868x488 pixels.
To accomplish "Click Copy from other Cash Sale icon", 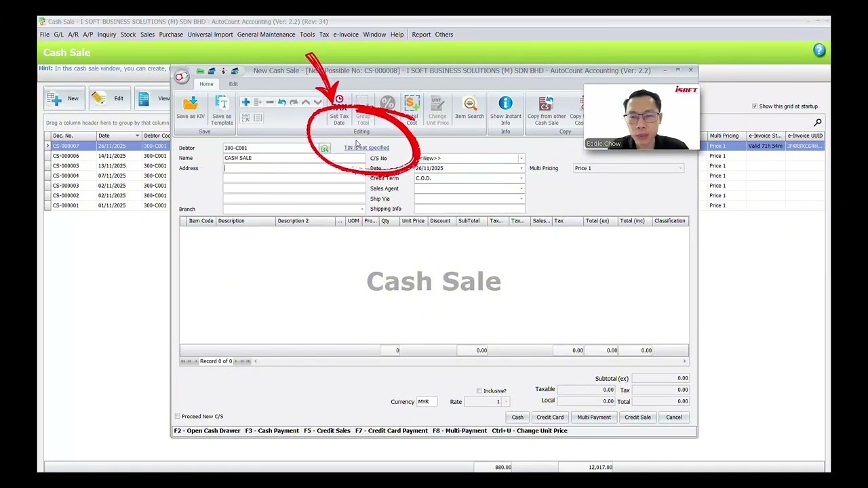I will pyautogui.click(x=547, y=103).
